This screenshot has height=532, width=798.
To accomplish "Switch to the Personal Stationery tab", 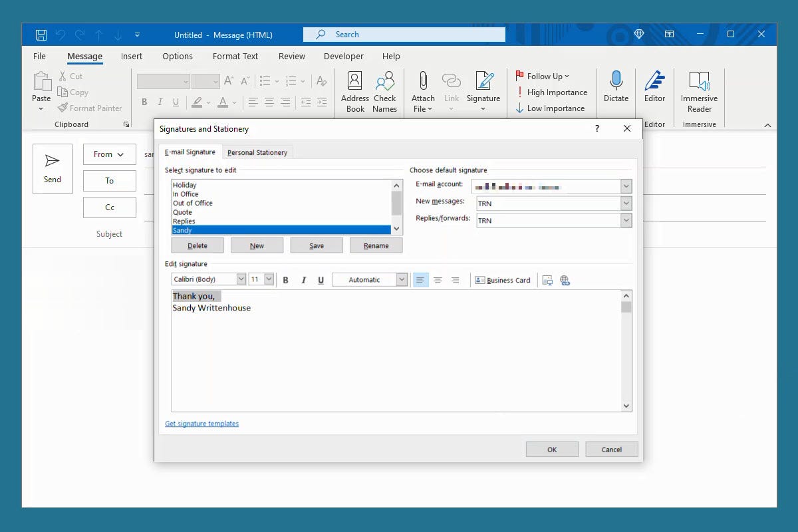I will pyautogui.click(x=257, y=152).
